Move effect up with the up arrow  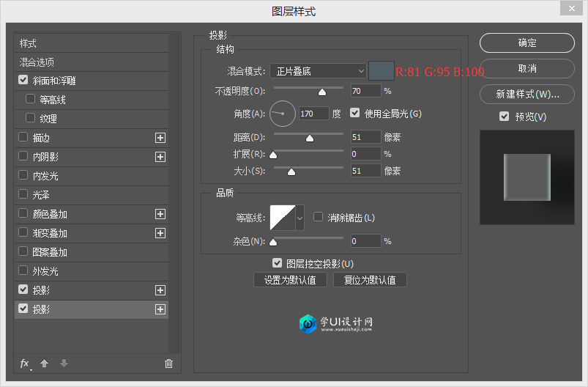(x=45, y=364)
